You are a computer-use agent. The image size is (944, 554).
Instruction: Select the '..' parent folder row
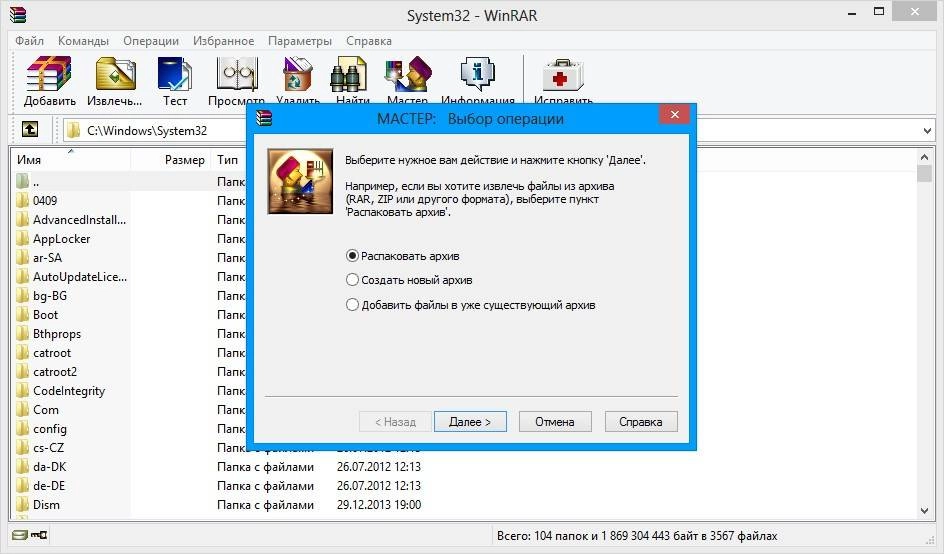129,181
